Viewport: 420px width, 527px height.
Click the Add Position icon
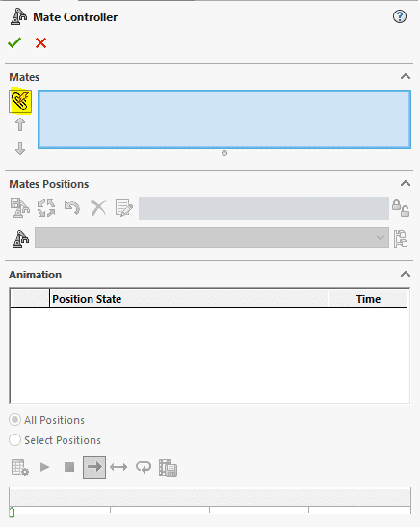point(20,208)
